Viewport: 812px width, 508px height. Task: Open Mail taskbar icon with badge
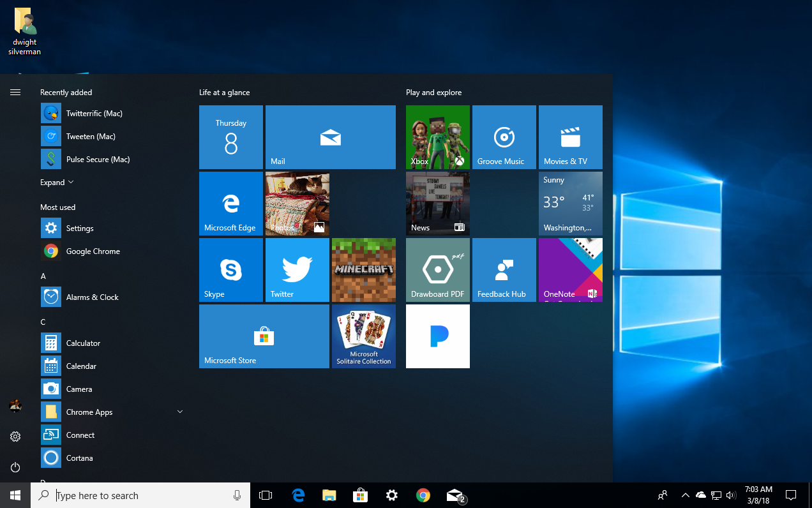[x=455, y=495]
